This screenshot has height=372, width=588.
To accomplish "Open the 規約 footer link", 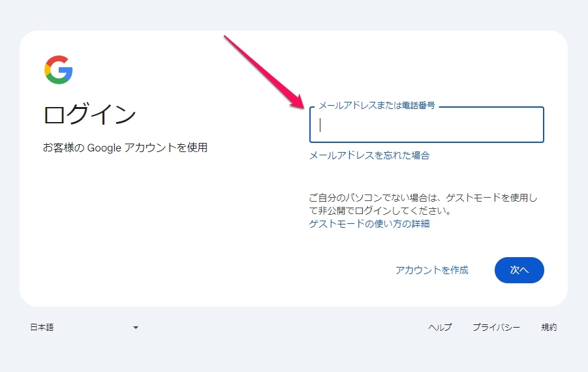I will 549,328.
